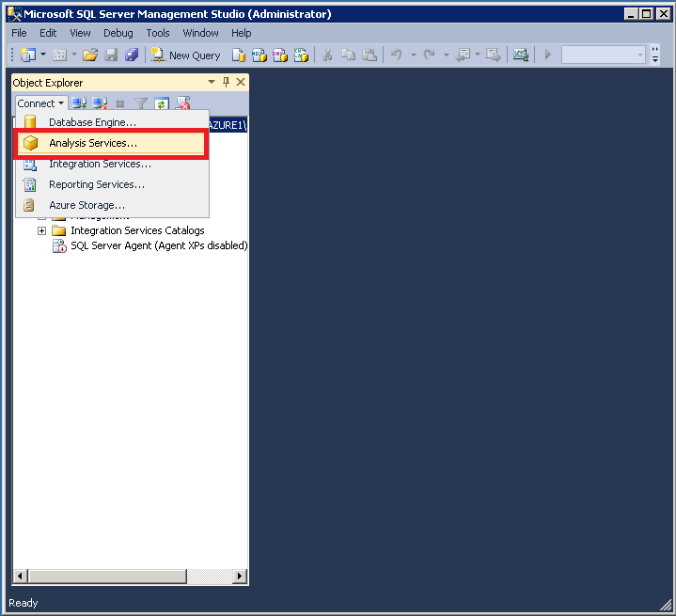Image resolution: width=676 pixels, height=616 pixels.
Task: Expand the Integration Services Catalogs node
Action: [41, 230]
